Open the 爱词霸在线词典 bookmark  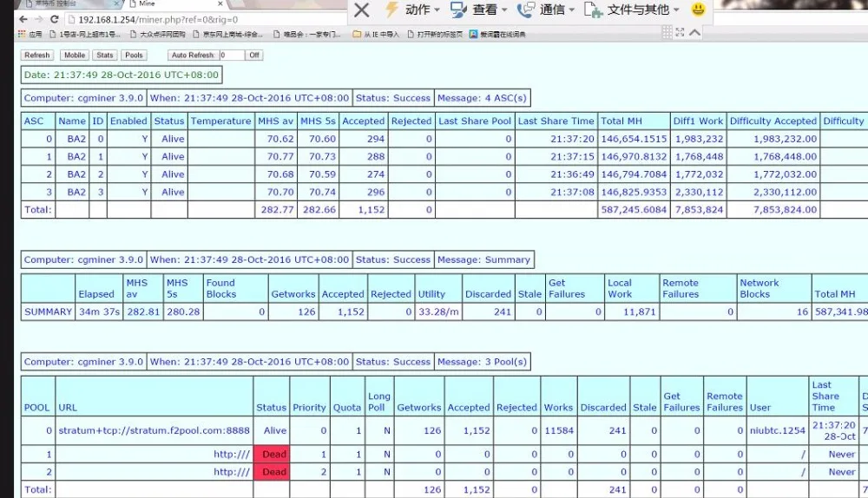[x=497, y=35]
